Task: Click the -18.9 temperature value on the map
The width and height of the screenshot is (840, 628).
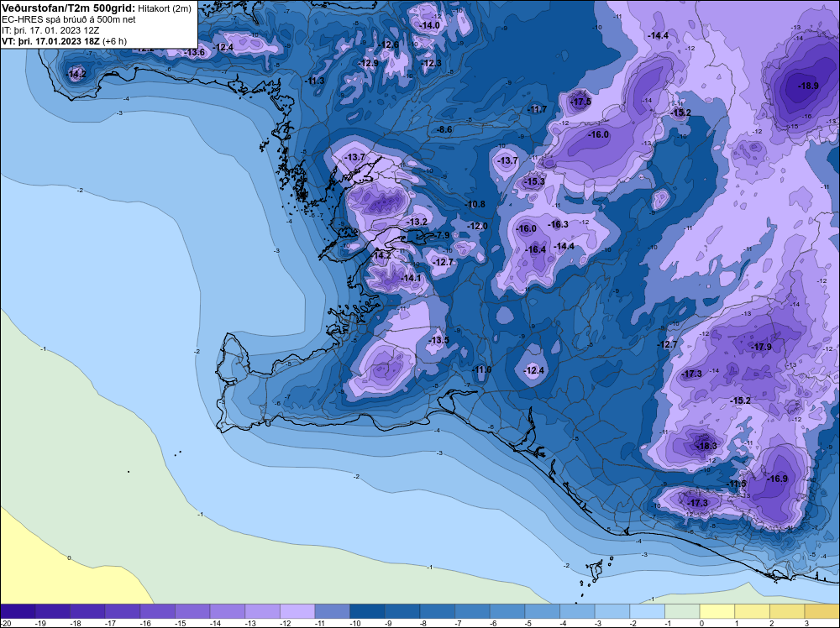Action: [x=808, y=86]
